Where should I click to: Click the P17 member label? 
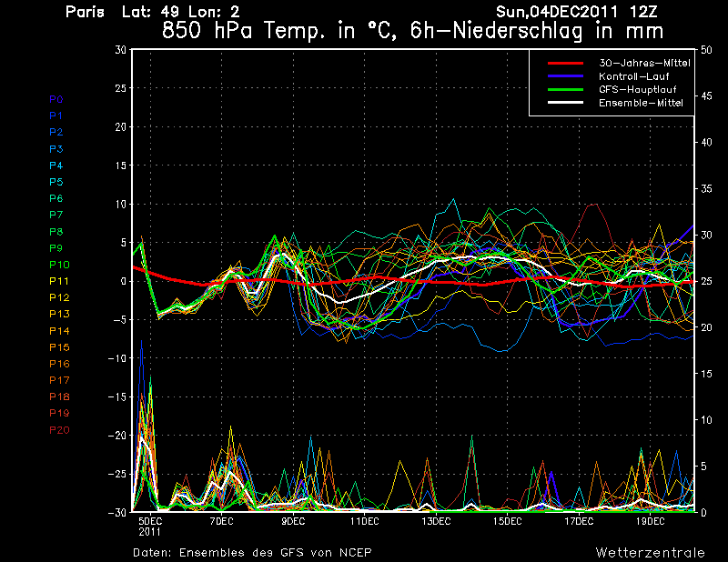tap(59, 380)
